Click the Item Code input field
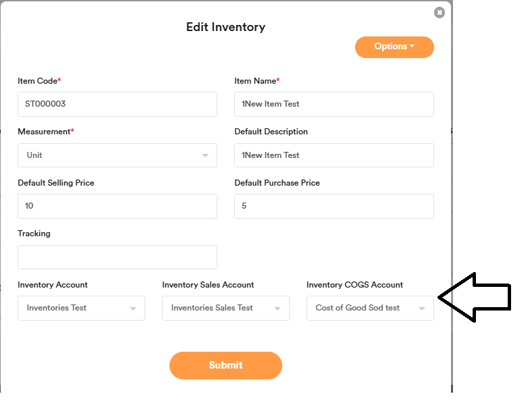Image resolution: width=532 pixels, height=403 pixels. (117, 104)
